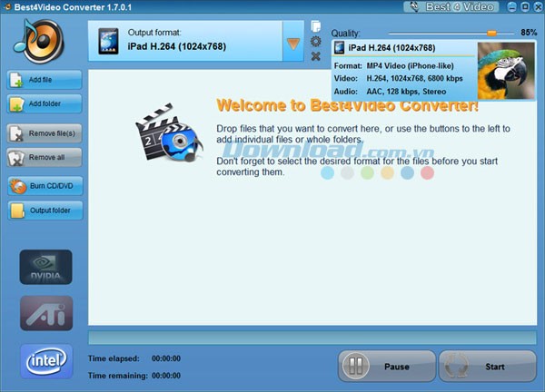Close the Best4Video Converter window

(x=538, y=7)
